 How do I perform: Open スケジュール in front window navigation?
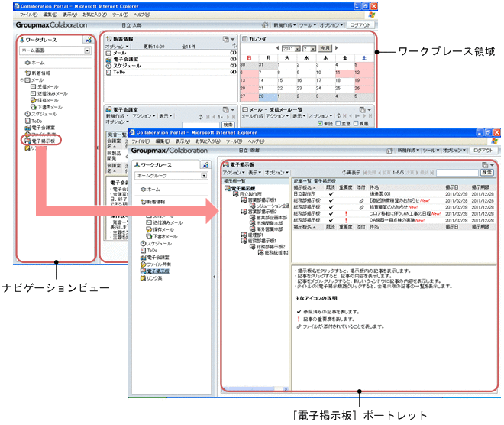click(157, 244)
